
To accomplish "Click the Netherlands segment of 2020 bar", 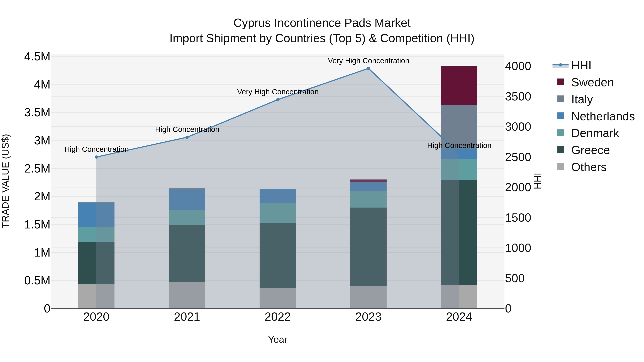I will [96, 215].
